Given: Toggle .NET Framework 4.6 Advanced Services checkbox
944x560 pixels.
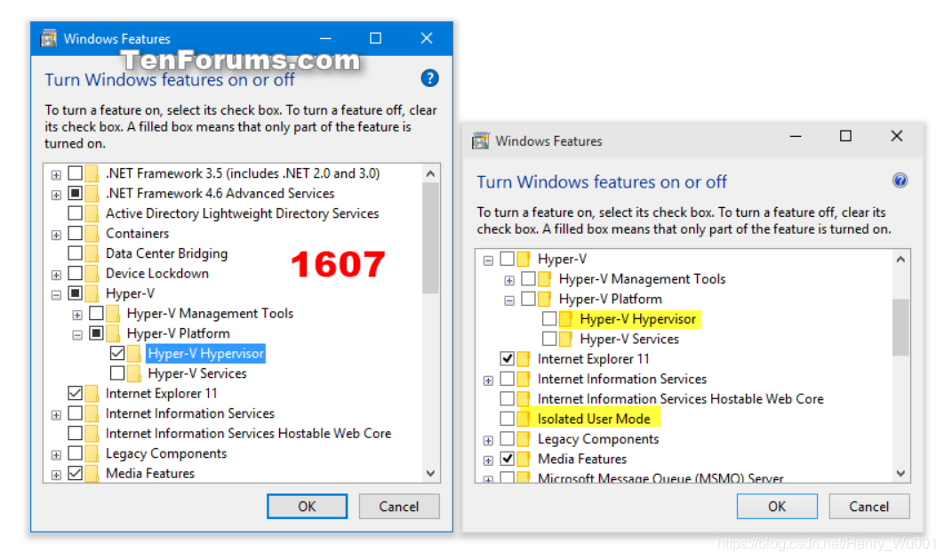Looking at the screenshot, I should [x=76, y=193].
